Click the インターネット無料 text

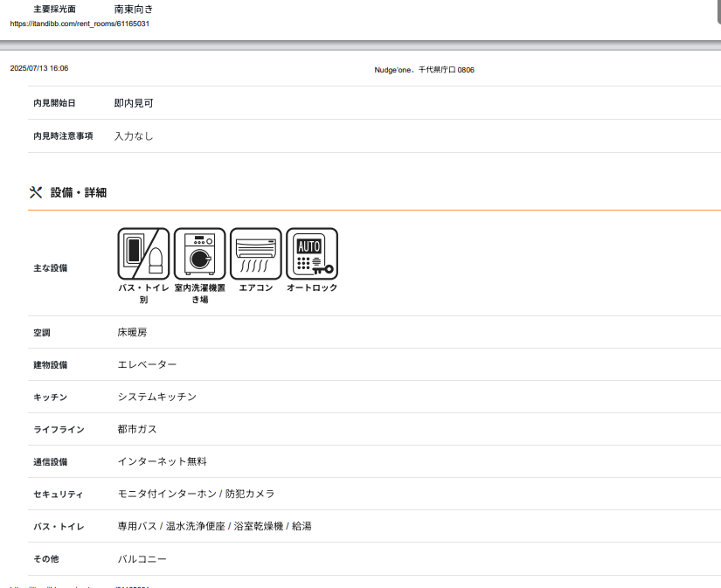[162, 461]
